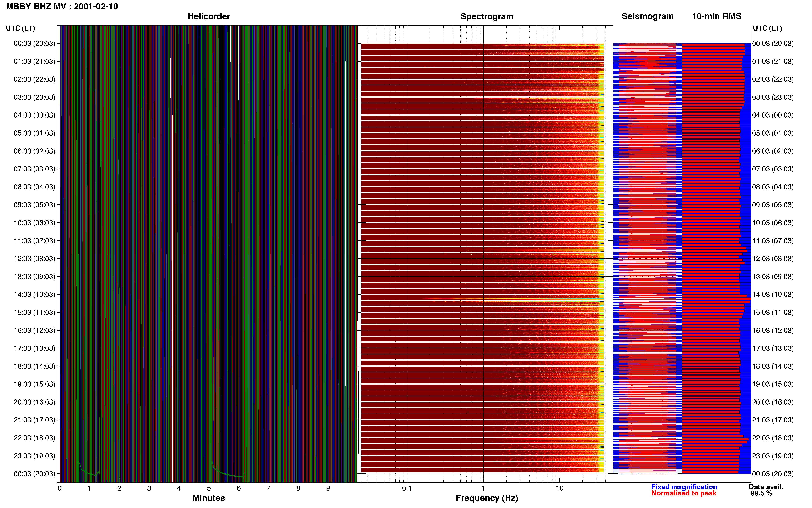Viewport: 812px width, 508px height.
Task: Click left time label 16:03 (12:03)
Action: pyautogui.click(x=34, y=330)
